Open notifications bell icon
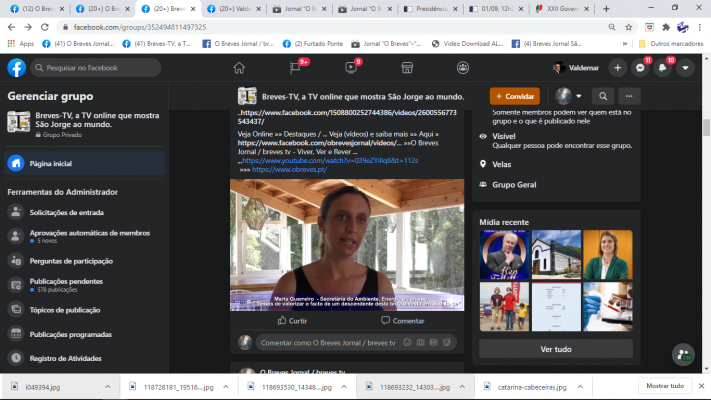 (x=663, y=68)
